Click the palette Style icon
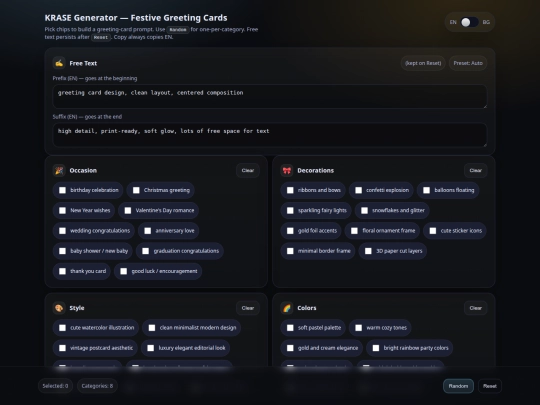540x405 pixels. 59,308
